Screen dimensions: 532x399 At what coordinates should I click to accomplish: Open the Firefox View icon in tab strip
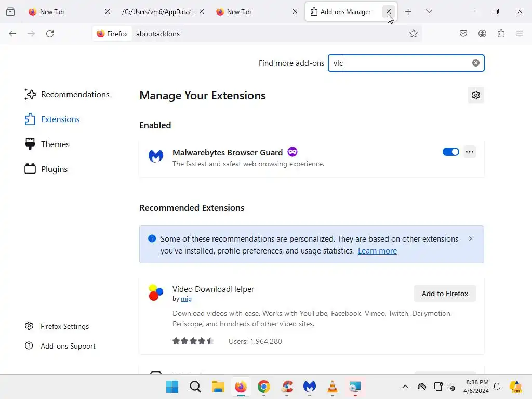pyautogui.click(x=10, y=11)
